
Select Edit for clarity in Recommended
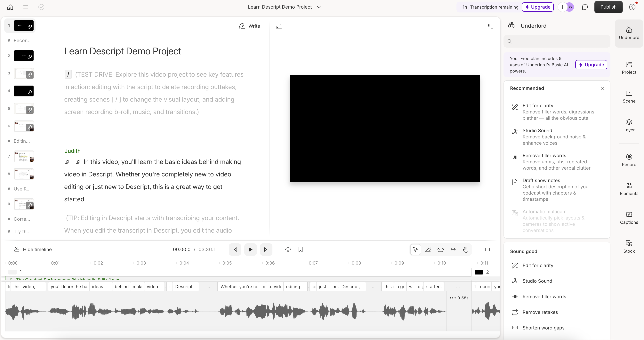tap(557, 112)
